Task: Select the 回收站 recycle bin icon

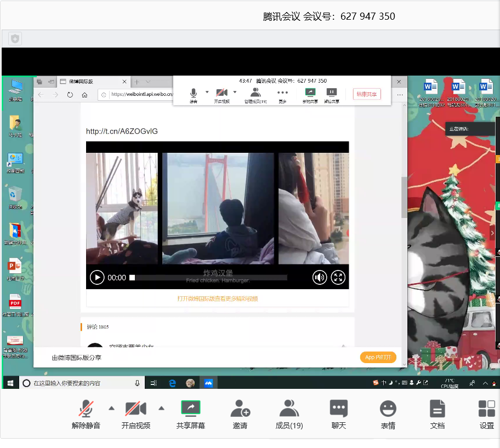Action: click(x=15, y=198)
